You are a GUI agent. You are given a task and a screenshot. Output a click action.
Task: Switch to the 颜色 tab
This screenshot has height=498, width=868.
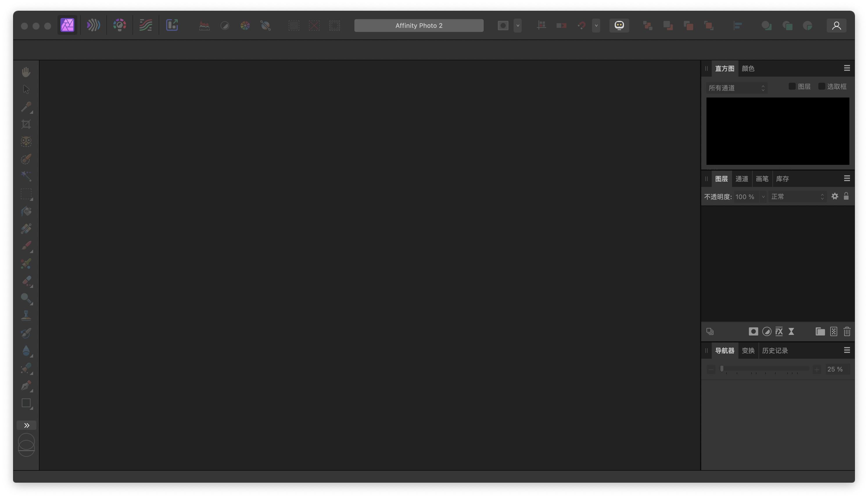coord(748,68)
